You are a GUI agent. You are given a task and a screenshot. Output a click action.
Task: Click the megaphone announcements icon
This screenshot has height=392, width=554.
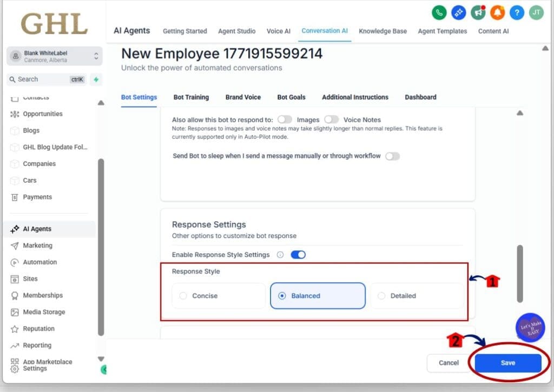(478, 12)
